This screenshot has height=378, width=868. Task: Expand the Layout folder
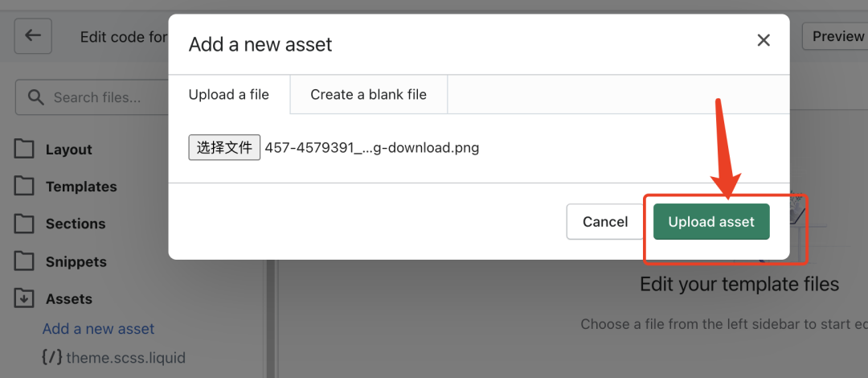pyautogui.click(x=69, y=150)
